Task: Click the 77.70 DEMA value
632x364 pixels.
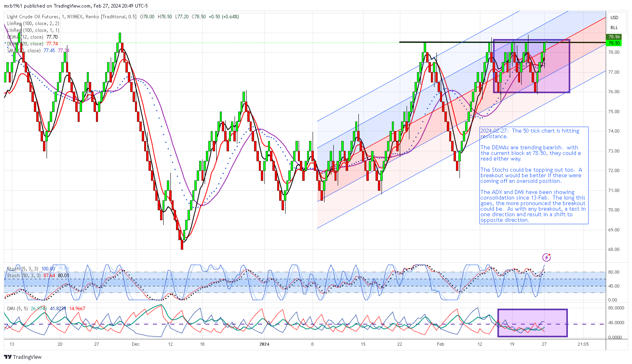Action: pos(52,37)
